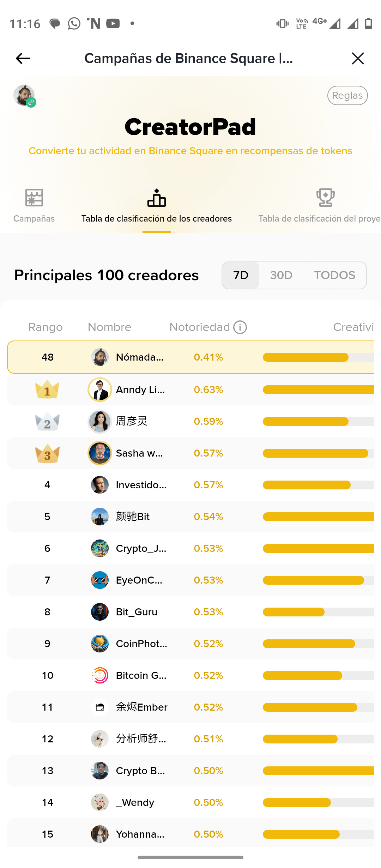Show Notoriedad info tooltip icon

click(x=240, y=327)
